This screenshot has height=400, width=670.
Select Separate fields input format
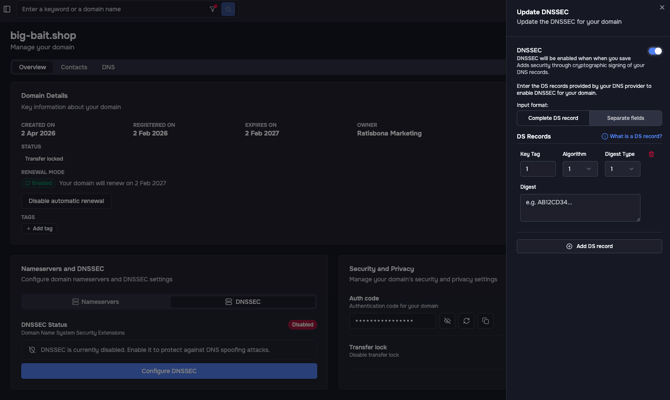pyautogui.click(x=625, y=118)
